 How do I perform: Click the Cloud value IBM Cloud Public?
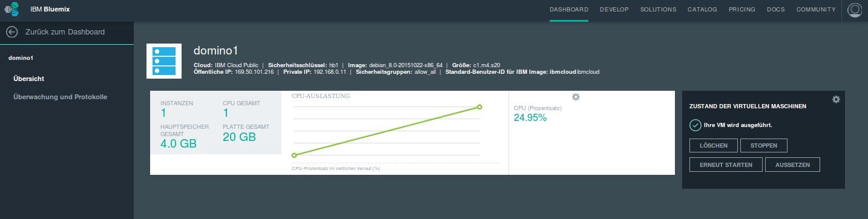click(x=237, y=65)
